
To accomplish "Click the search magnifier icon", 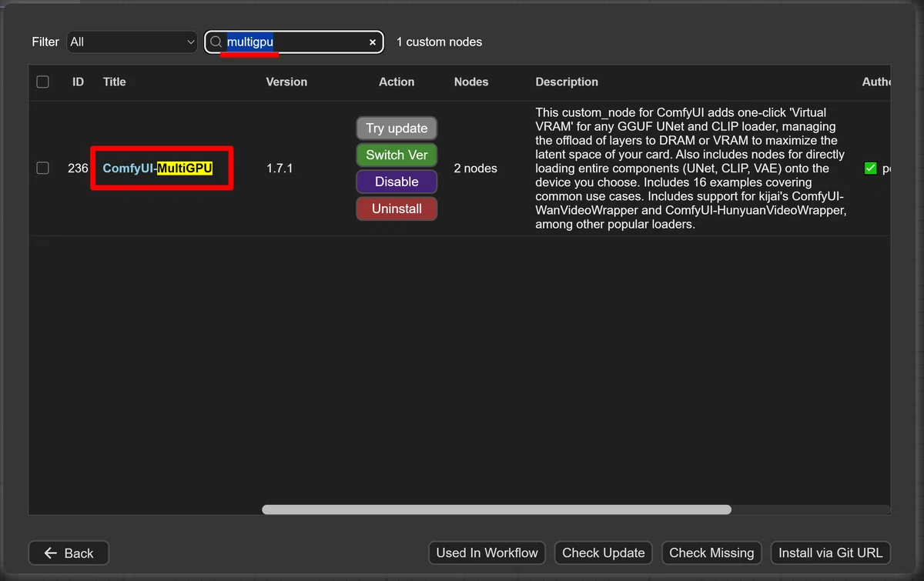I will [x=216, y=42].
